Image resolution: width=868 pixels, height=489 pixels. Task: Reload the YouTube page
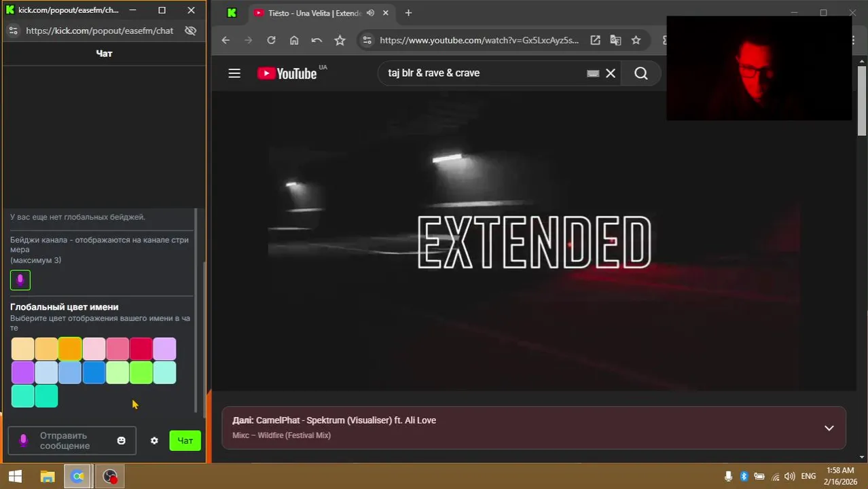click(271, 41)
